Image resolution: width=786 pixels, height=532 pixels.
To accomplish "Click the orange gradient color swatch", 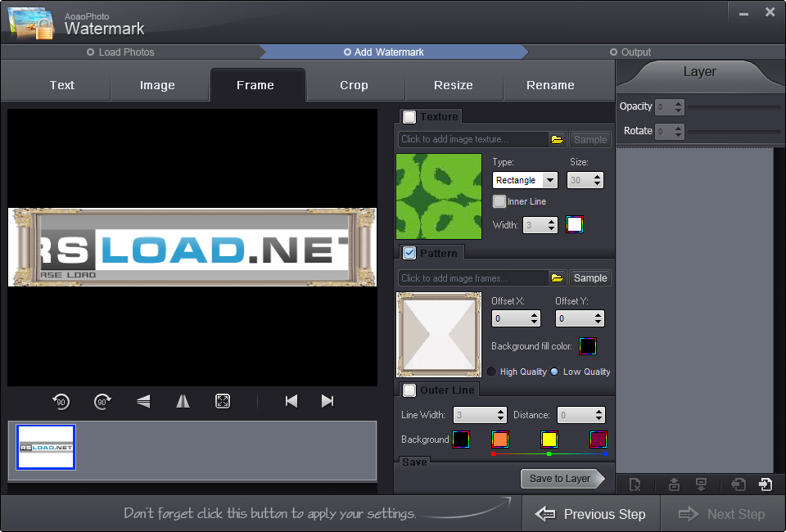I will (499, 440).
